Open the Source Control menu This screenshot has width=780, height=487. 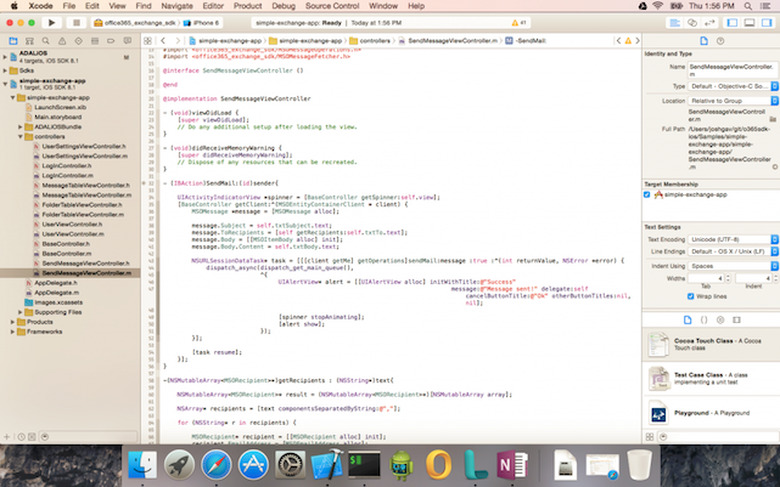click(x=332, y=6)
